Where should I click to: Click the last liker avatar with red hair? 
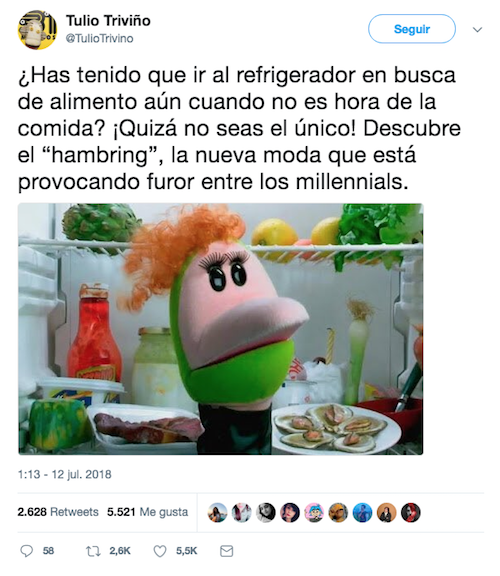pyautogui.click(x=411, y=512)
